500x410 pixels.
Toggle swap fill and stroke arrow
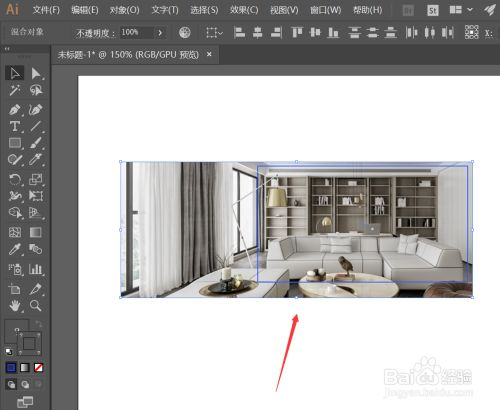tap(39, 324)
